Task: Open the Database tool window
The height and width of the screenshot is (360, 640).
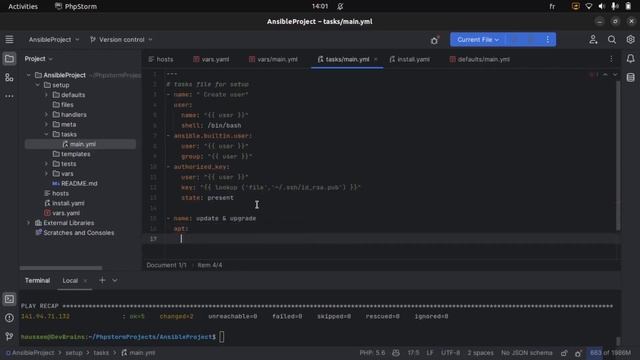Action: 630,78
